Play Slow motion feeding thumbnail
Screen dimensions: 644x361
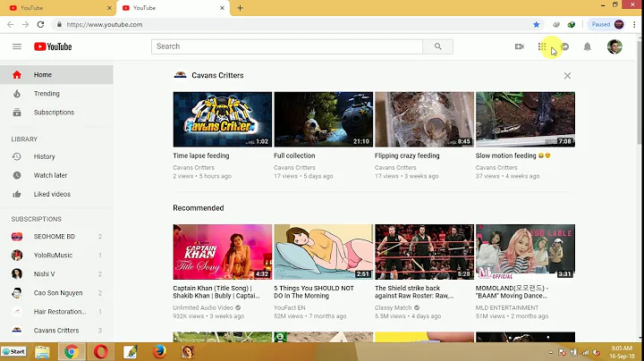[525, 120]
